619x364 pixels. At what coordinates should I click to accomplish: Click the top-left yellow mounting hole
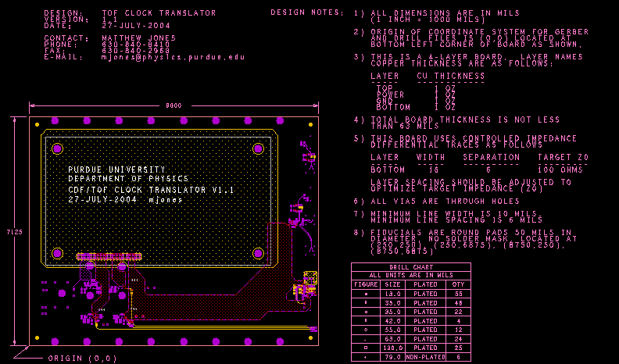(x=57, y=148)
